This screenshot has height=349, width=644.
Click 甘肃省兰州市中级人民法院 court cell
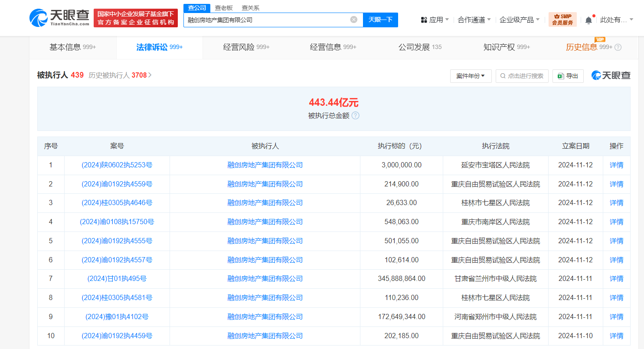[495, 279]
